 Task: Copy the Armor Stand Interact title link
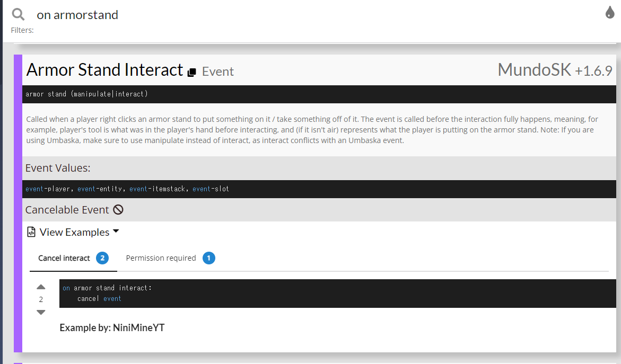tap(191, 73)
